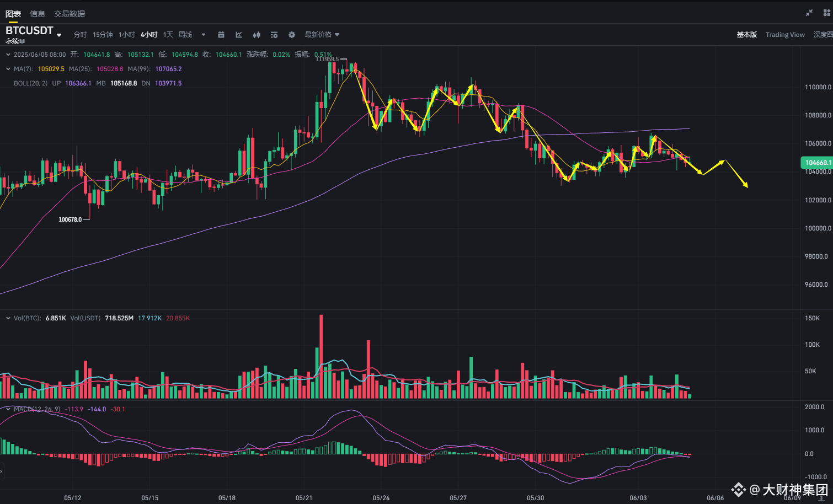Collapse the OHLC date info row chevron

coord(8,55)
